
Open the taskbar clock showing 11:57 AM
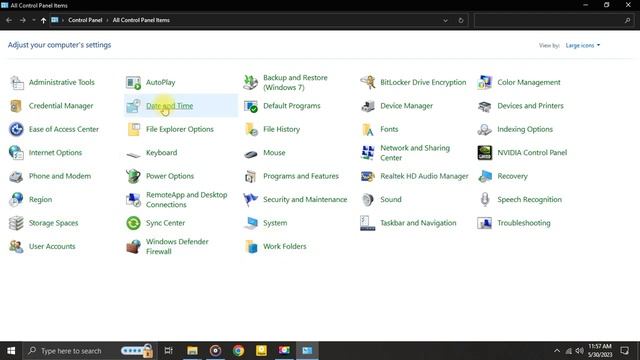coord(600,351)
